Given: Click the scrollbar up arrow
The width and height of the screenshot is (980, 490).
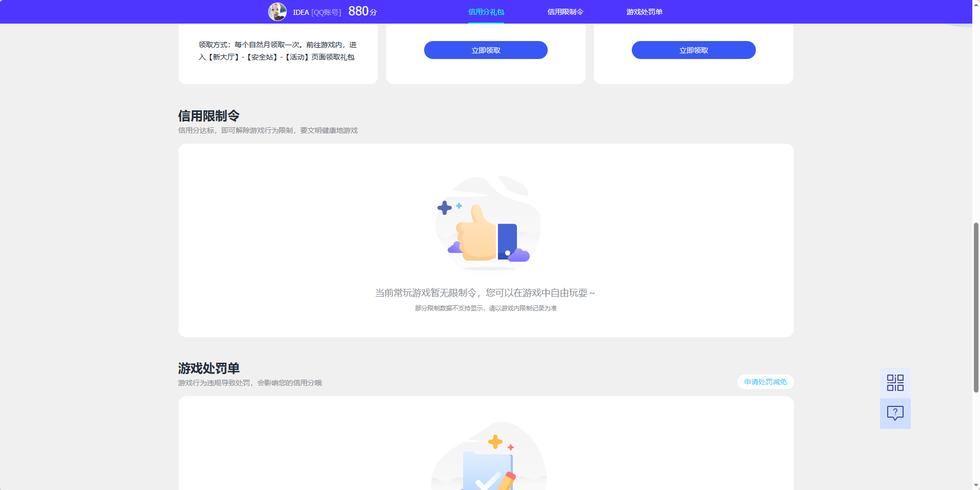Looking at the screenshot, I should (x=975, y=4).
